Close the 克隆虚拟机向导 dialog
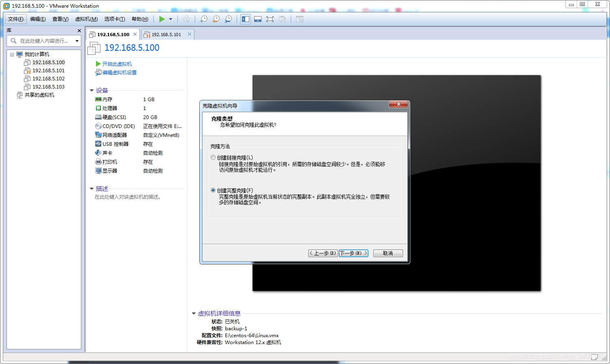This screenshot has height=364, width=610. tap(399, 104)
